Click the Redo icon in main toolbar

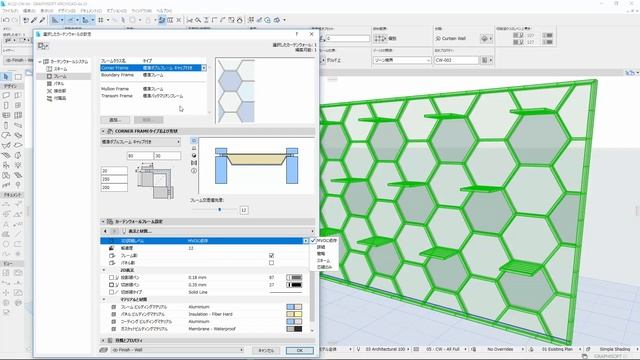(x=15, y=20)
